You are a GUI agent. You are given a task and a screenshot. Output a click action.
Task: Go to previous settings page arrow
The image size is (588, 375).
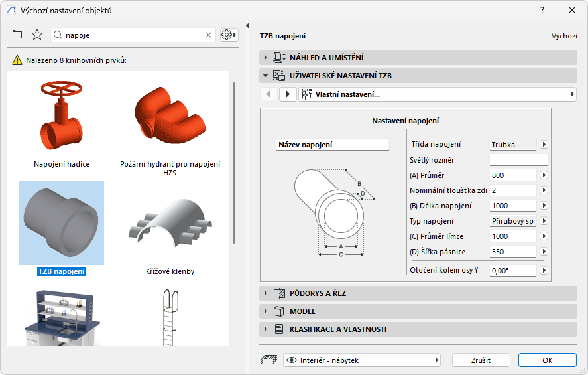(268, 94)
